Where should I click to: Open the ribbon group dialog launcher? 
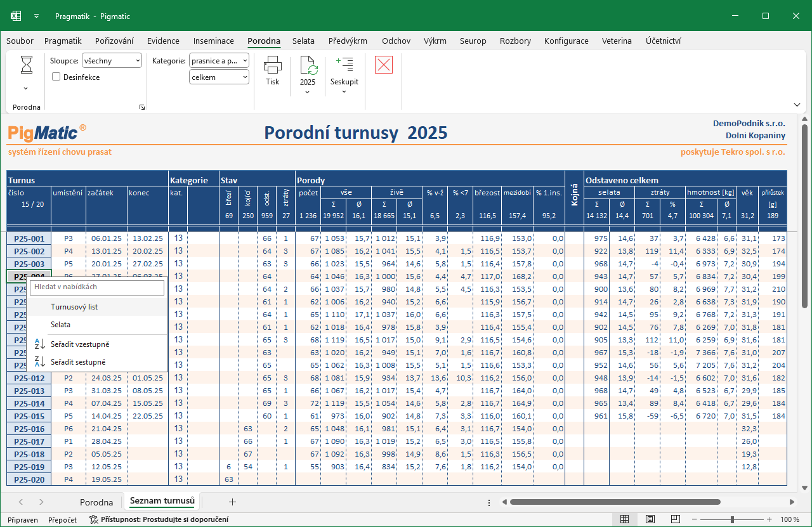coord(142,108)
